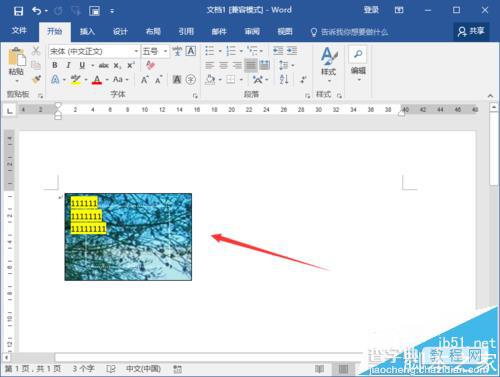Open text effects A icon
This screenshot has height=377, width=500.
(55, 80)
